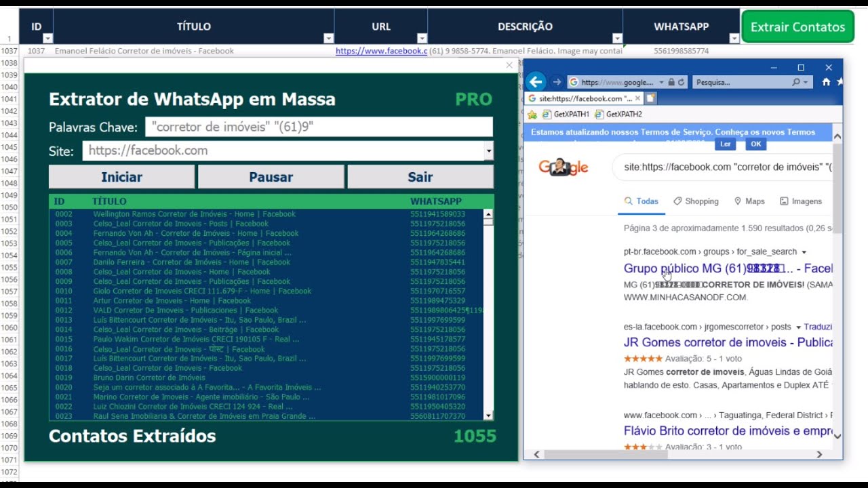Click WhatsApp cell 5561998585774 in the sheet
868x488 pixels.
tap(681, 51)
